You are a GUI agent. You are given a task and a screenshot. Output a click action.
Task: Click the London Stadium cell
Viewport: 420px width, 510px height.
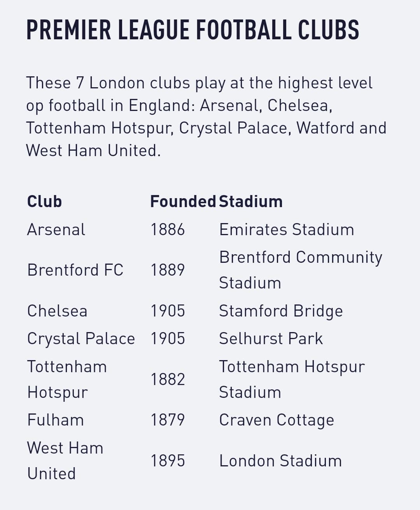280,461
